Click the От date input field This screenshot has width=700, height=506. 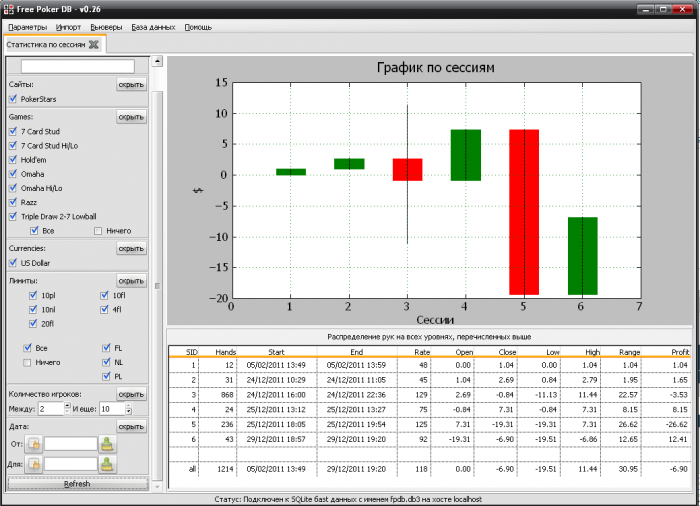(71, 444)
